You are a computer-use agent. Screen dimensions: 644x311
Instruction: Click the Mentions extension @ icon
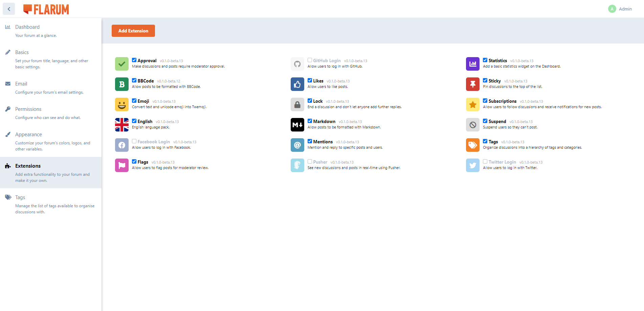click(297, 145)
